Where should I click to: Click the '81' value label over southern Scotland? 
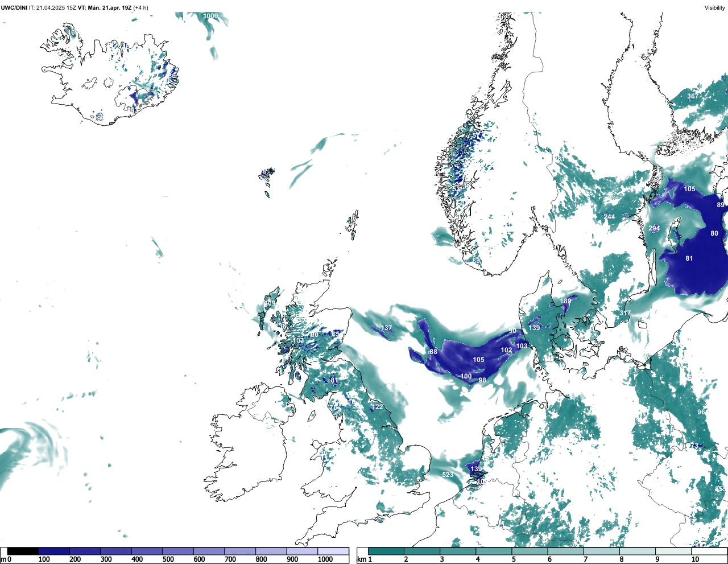click(x=334, y=380)
